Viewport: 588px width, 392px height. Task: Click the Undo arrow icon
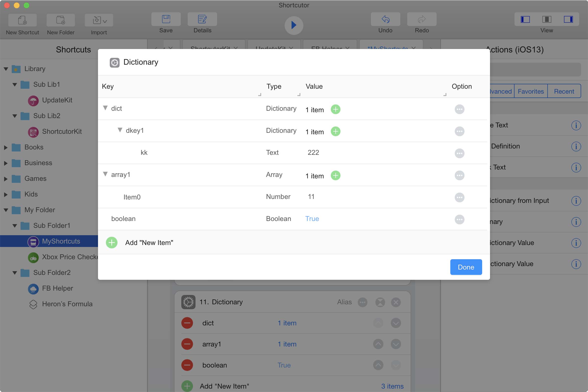click(x=385, y=20)
